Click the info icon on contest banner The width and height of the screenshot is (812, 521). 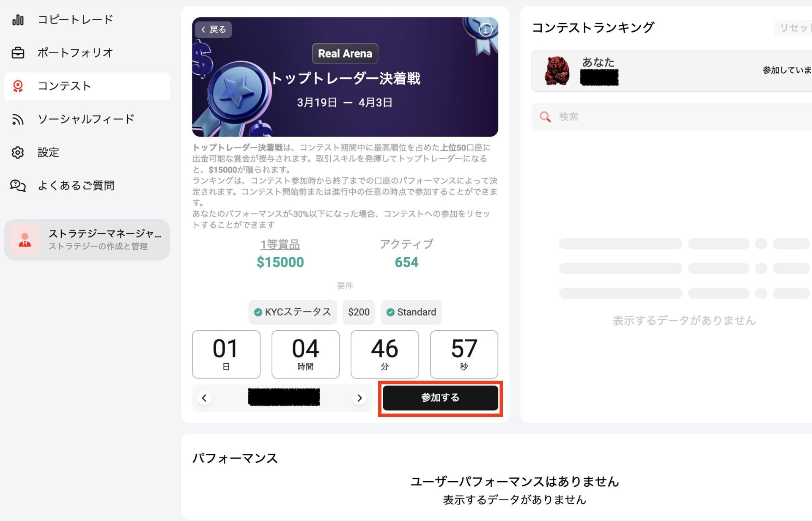(486, 30)
